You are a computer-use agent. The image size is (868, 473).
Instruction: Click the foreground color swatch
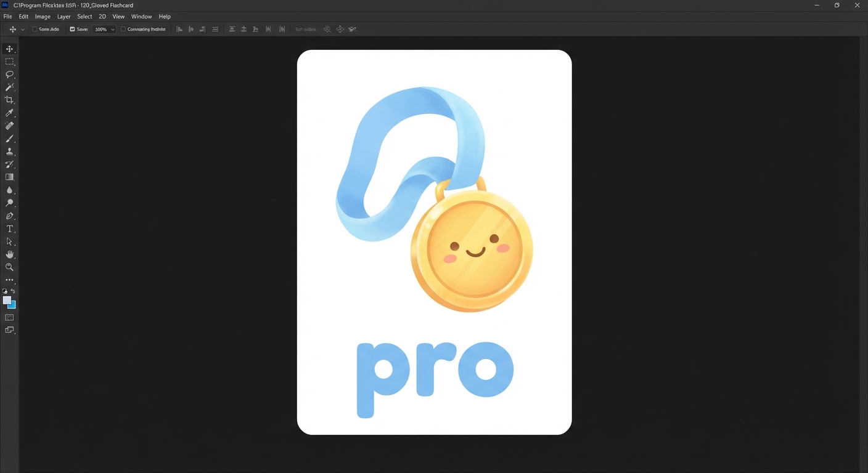(x=7, y=300)
